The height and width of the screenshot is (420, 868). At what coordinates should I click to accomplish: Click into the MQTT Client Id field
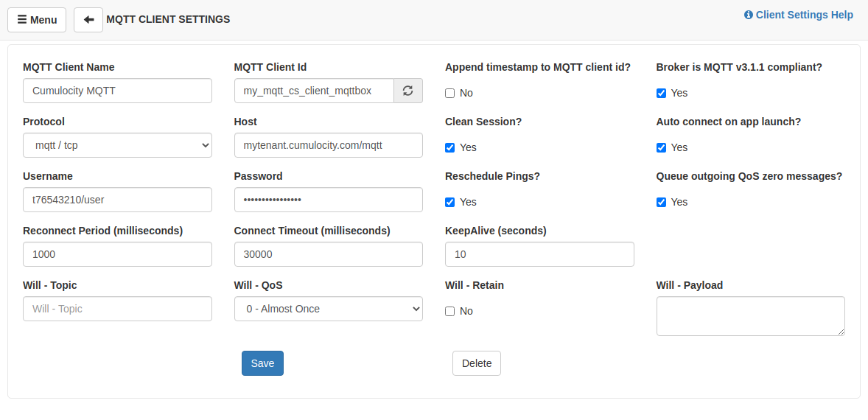314,91
